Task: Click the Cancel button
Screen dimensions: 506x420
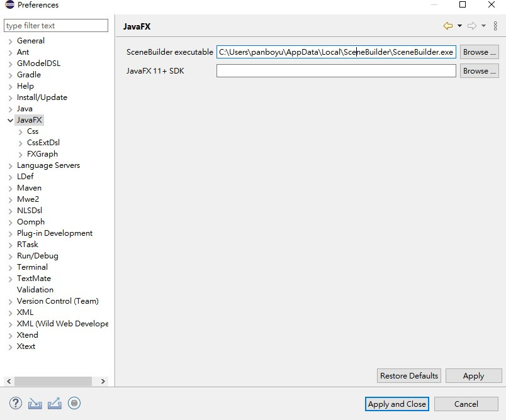Action: pos(466,404)
